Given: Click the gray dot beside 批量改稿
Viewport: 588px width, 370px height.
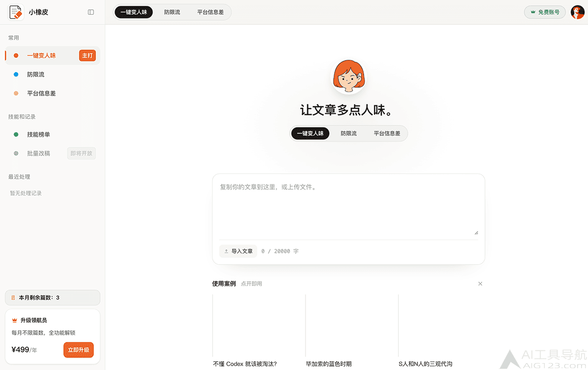Looking at the screenshot, I should coord(16,153).
